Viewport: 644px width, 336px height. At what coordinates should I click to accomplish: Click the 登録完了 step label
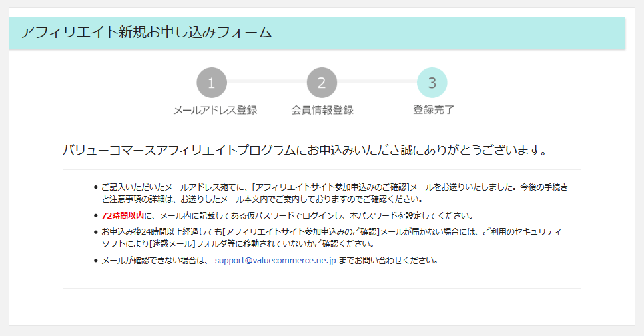point(434,110)
